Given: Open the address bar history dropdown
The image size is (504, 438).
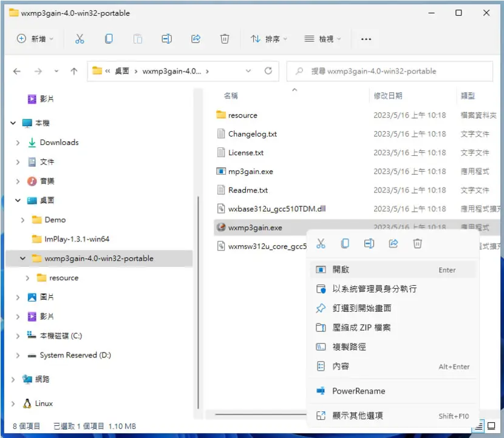Looking at the screenshot, I should 248,71.
